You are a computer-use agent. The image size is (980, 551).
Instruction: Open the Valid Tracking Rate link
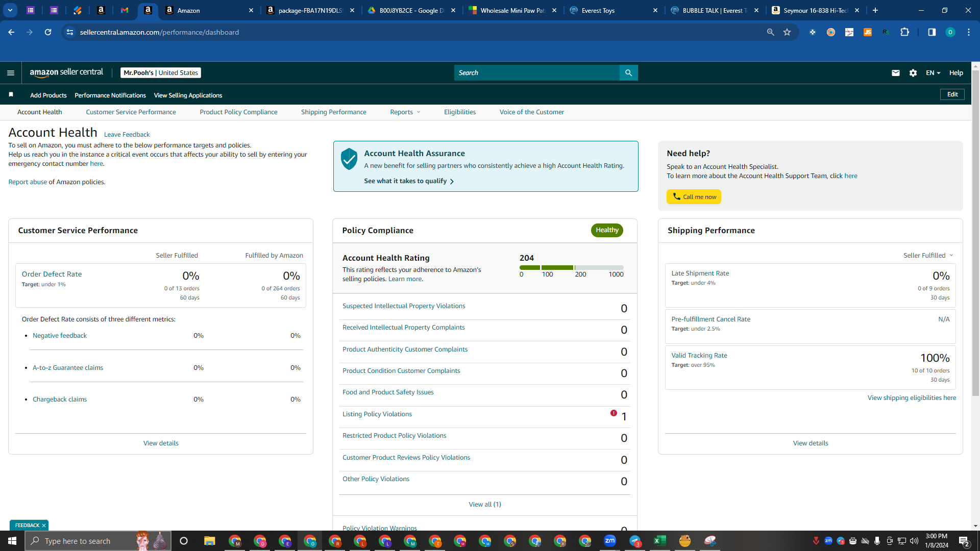[699, 356]
